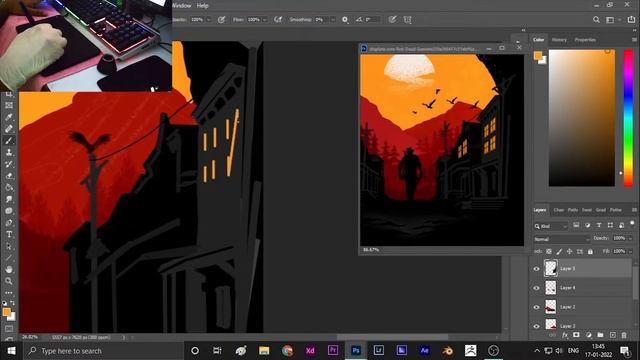The image size is (640, 360).
Task: Open the workspace switcher
Action: pyautogui.click(x=610, y=19)
